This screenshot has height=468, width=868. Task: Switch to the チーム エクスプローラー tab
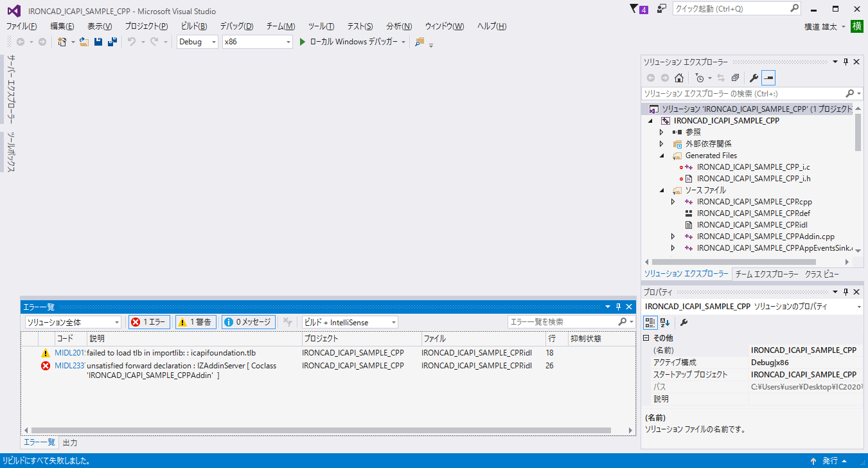point(766,274)
